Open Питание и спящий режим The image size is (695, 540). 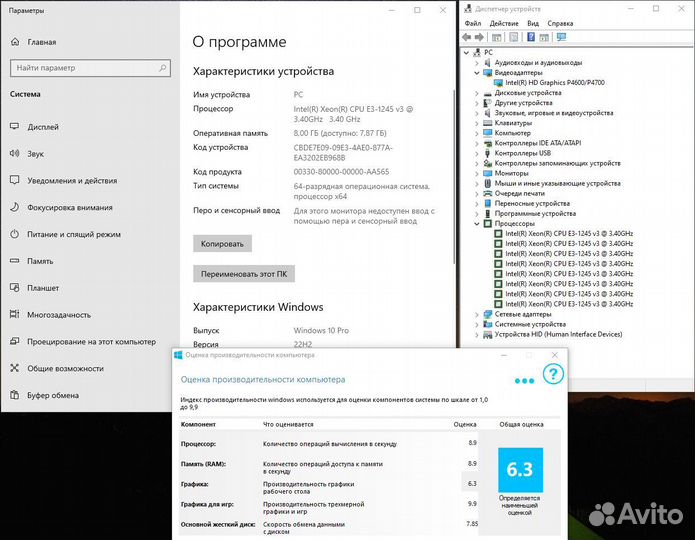[x=74, y=234]
